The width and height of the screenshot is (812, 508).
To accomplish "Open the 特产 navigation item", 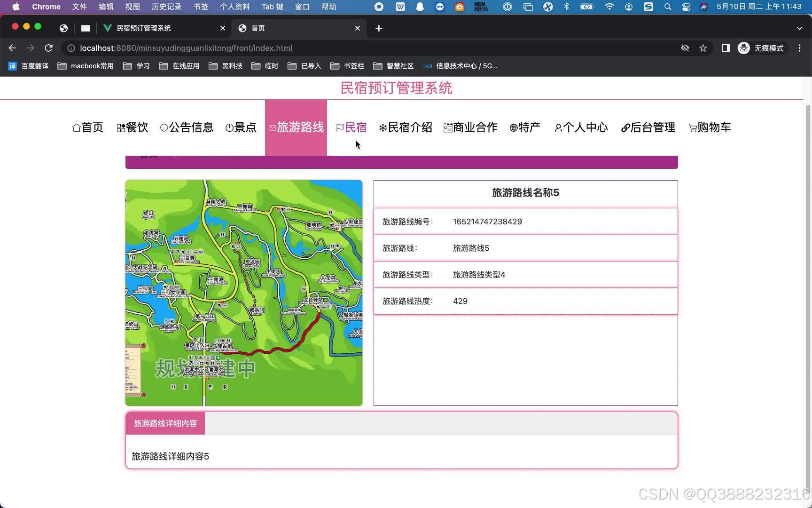I will pyautogui.click(x=525, y=127).
